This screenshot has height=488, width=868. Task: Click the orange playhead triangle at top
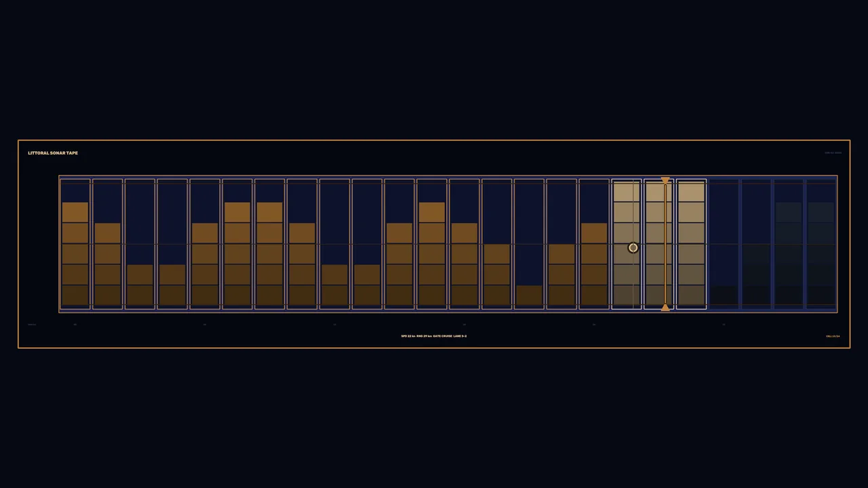(x=665, y=181)
